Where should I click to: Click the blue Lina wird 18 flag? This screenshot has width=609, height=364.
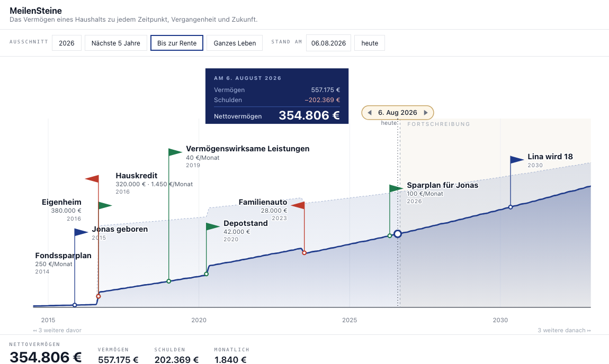[x=517, y=159]
